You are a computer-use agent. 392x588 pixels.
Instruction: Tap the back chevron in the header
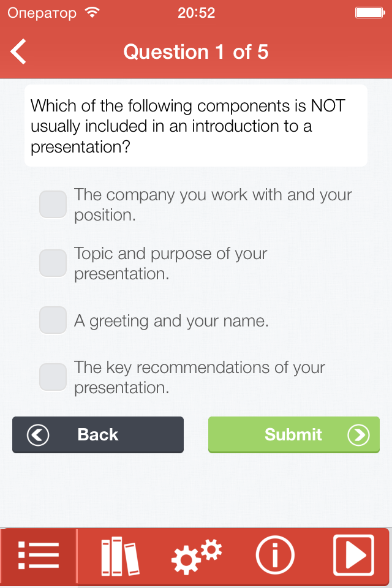(18, 51)
